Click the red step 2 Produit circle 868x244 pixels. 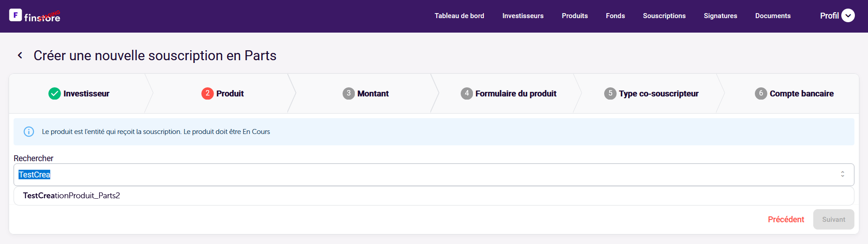coord(207,94)
